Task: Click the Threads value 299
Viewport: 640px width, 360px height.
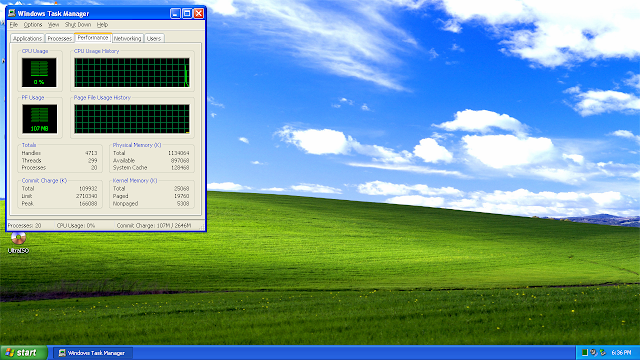Action: click(x=93, y=160)
